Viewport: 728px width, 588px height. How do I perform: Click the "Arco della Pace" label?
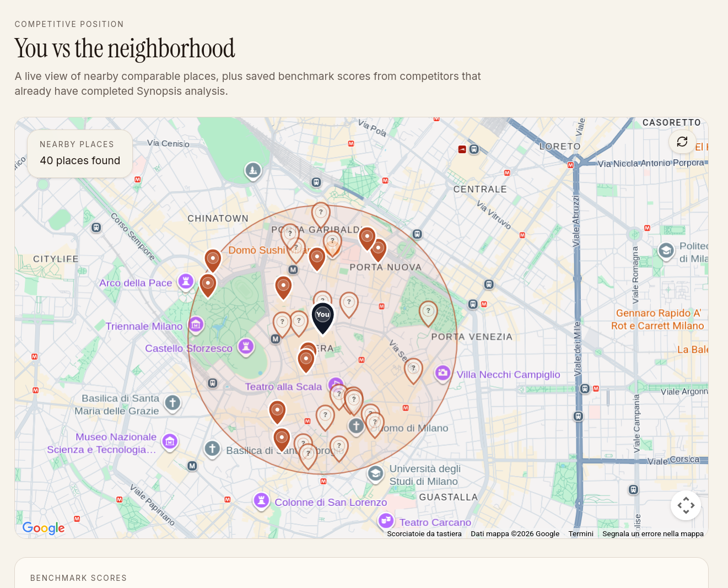coord(136,283)
